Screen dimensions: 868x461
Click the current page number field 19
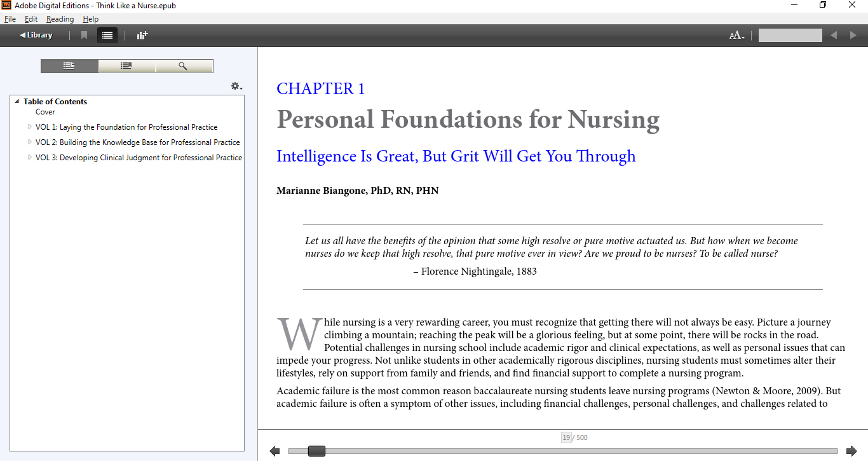click(x=566, y=437)
